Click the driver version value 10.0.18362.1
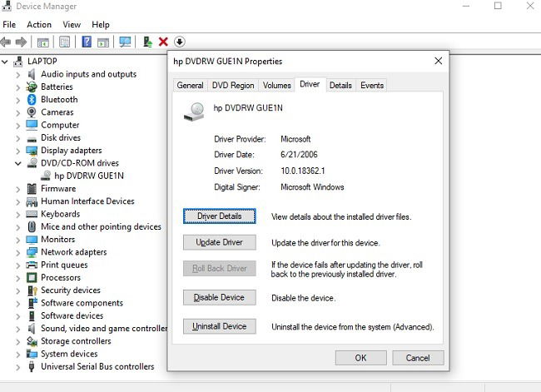Screen dimensions: 541x392 tap(303, 171)
